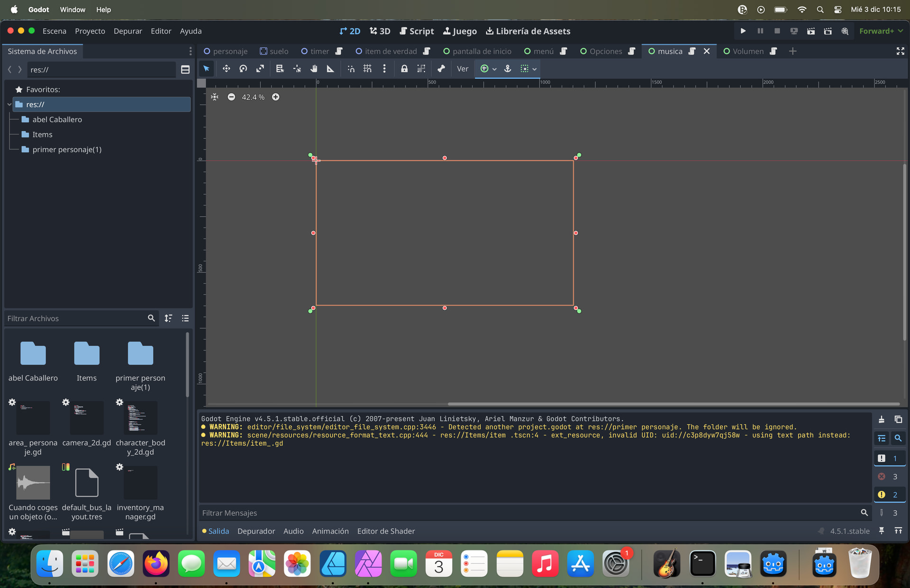Lock the selected node with padlock icon
Screen dimensions: 910x588
pos(404,69)
